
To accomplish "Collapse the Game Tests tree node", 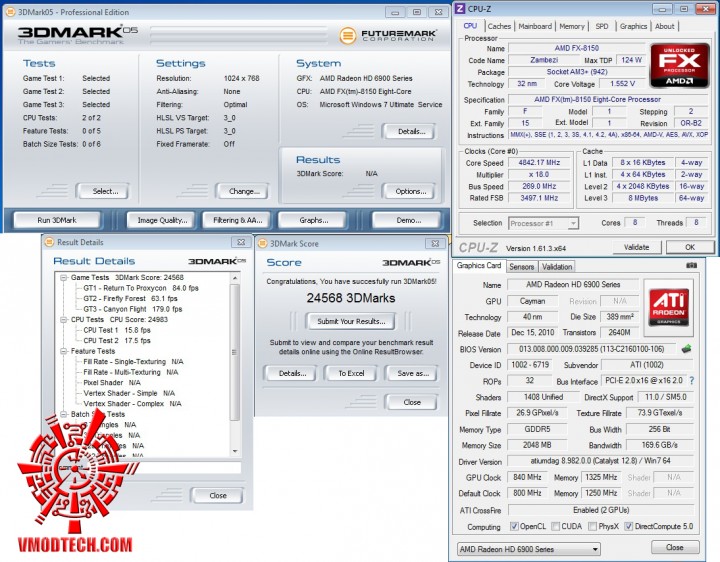I will pos(64,277).
